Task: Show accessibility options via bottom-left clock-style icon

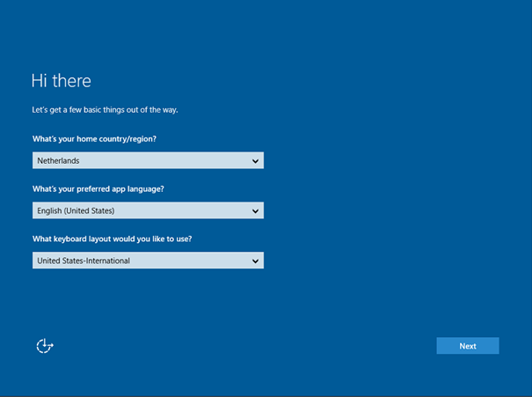Action: (x=45, y=346)
